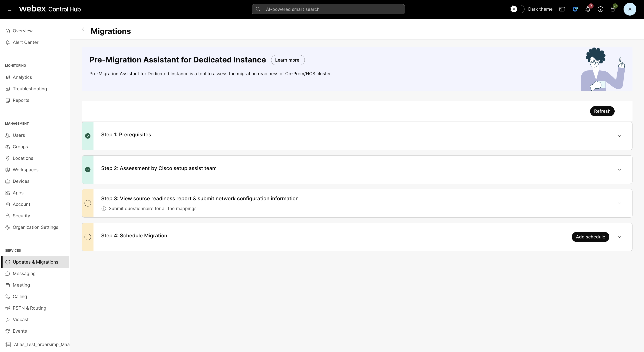The image size is (644, 352).
Task: Expand Step 2 Assessment section chevron
Action: click(619, 170)
